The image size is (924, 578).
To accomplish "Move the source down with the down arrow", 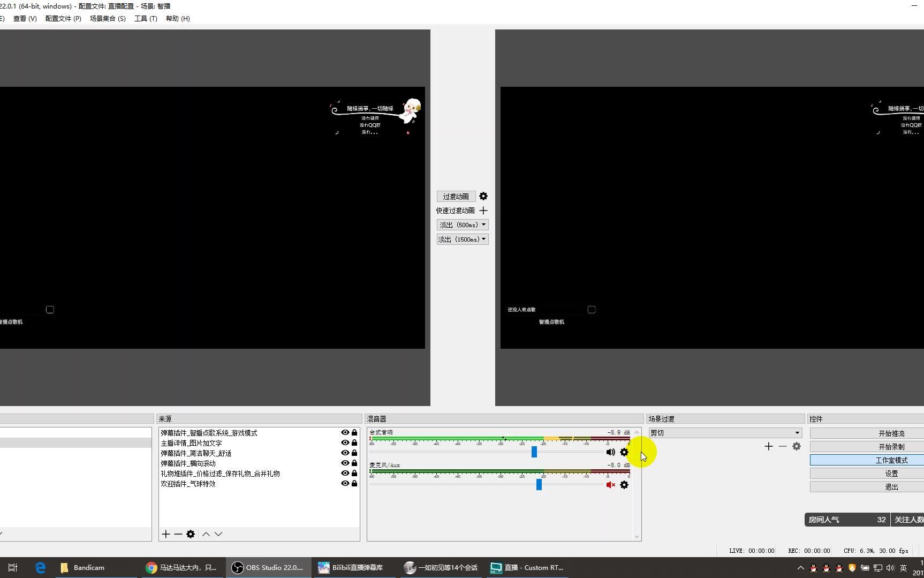I will coord(218,534).
